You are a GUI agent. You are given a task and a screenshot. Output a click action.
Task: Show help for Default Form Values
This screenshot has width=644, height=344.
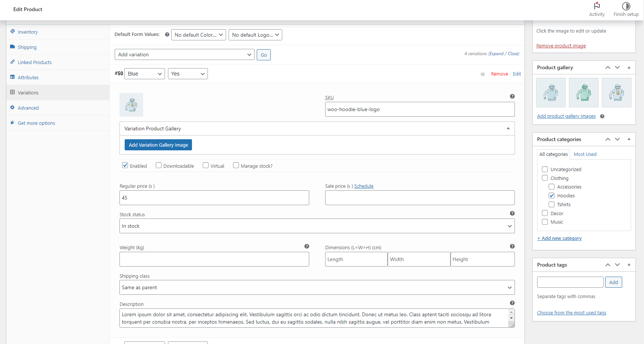[167, 34]
